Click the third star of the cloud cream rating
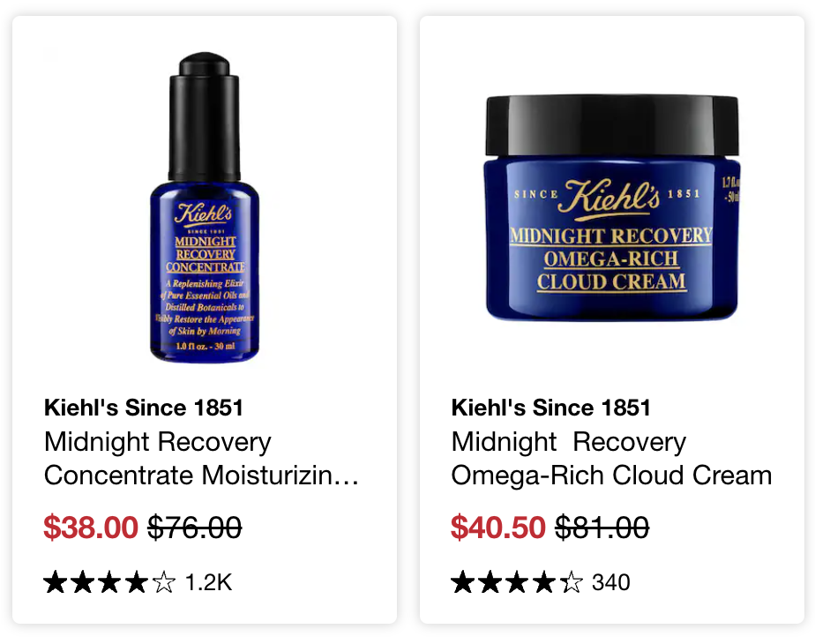Screen dimensions: 815x644 coord(517,581)
